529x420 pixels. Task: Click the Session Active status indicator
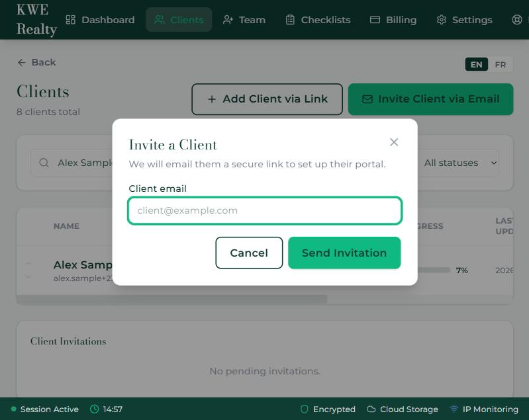tap(45, 409)
